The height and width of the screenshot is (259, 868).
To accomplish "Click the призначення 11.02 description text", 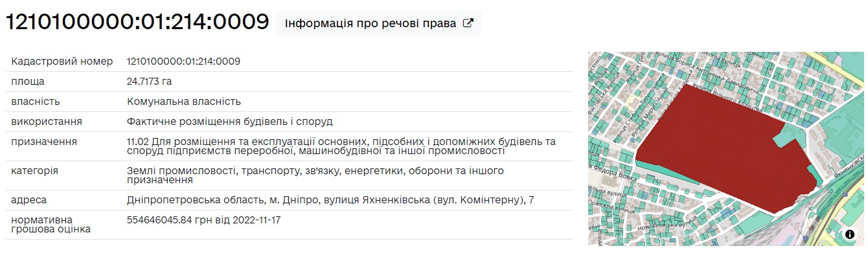I will [341, 146].
